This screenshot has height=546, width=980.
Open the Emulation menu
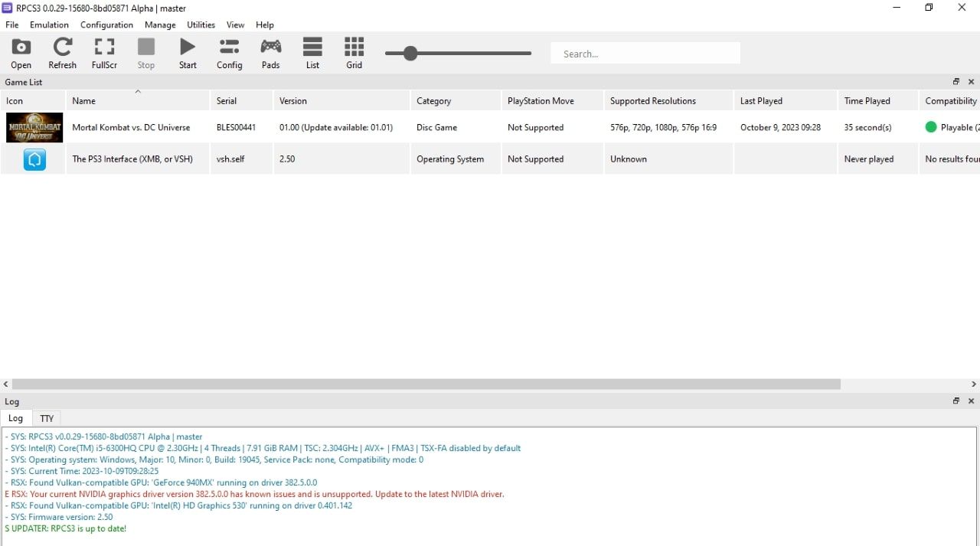click(49, 25)
